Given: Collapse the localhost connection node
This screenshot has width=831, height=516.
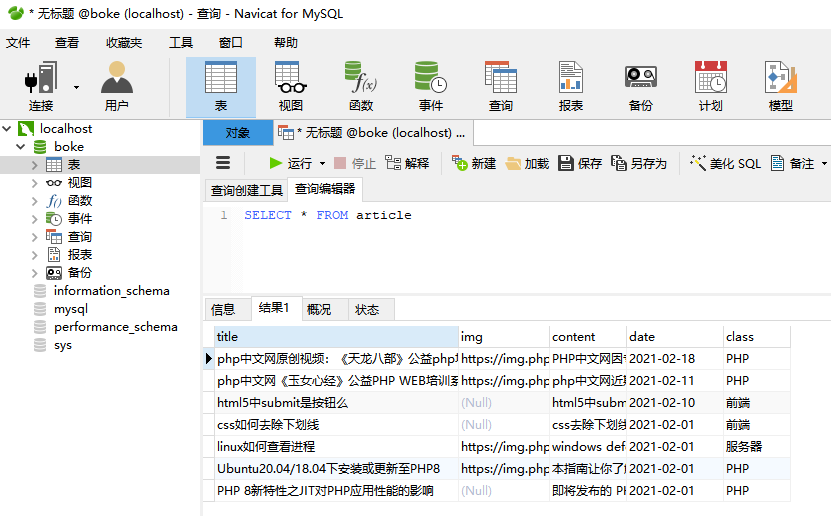Looking at the screenshot, I should click(x=7, y=129).
